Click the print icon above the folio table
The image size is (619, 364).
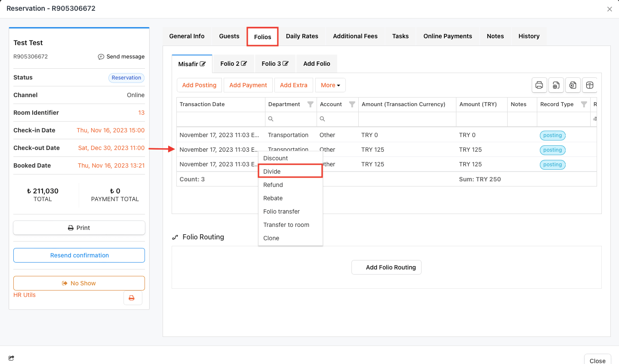tap(539, 85)
